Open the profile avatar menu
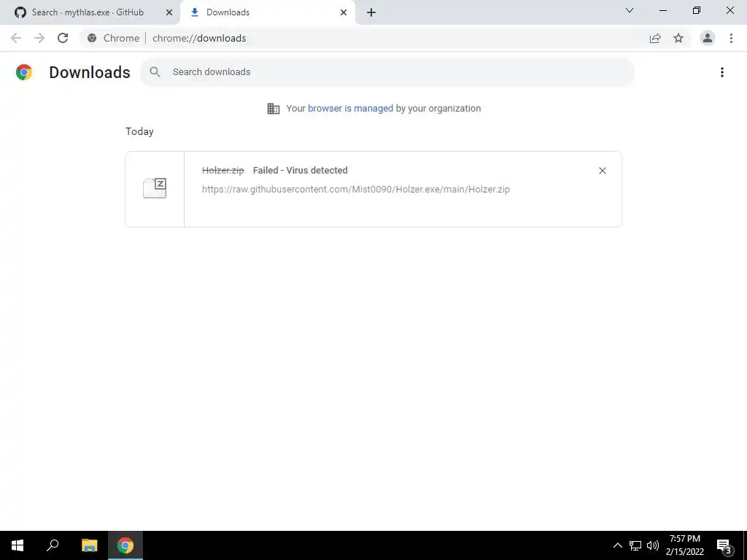 pos(708,38)
